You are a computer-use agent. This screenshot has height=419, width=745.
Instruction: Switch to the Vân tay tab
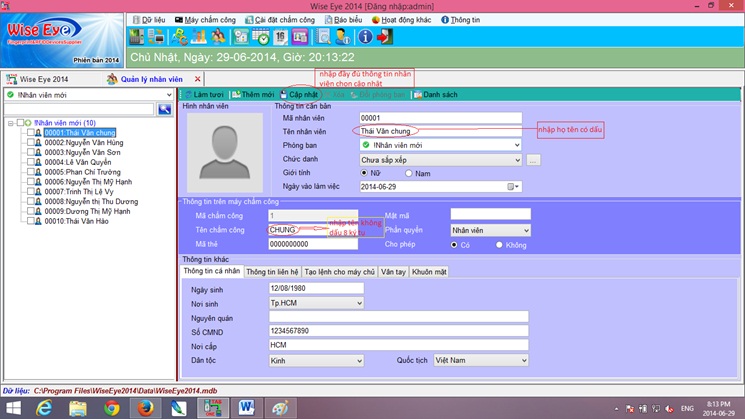point(393,272)
